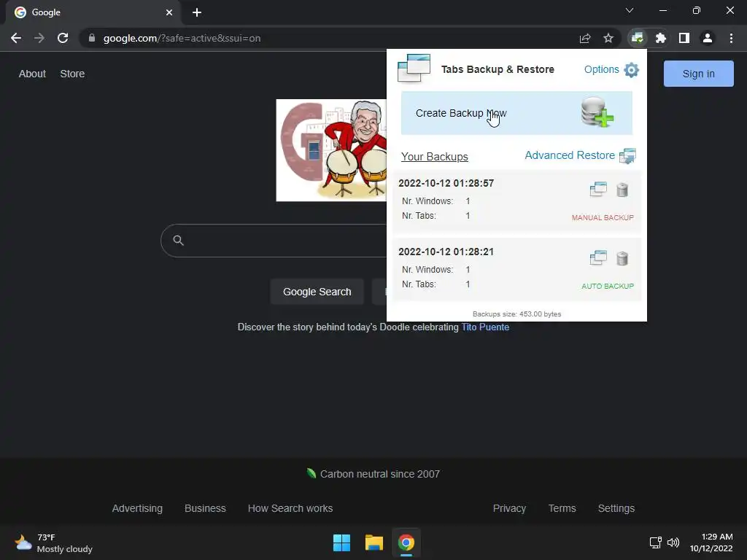This screenshot has width=747, height=560.
Task: Delete the 01:28:21 backup with trash icon
Action: (622, 259)
